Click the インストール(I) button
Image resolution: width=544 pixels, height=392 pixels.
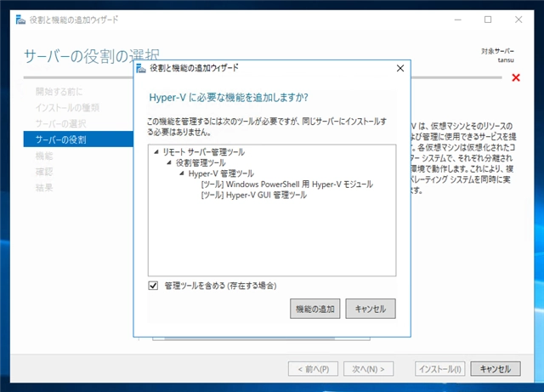point(440,369)
